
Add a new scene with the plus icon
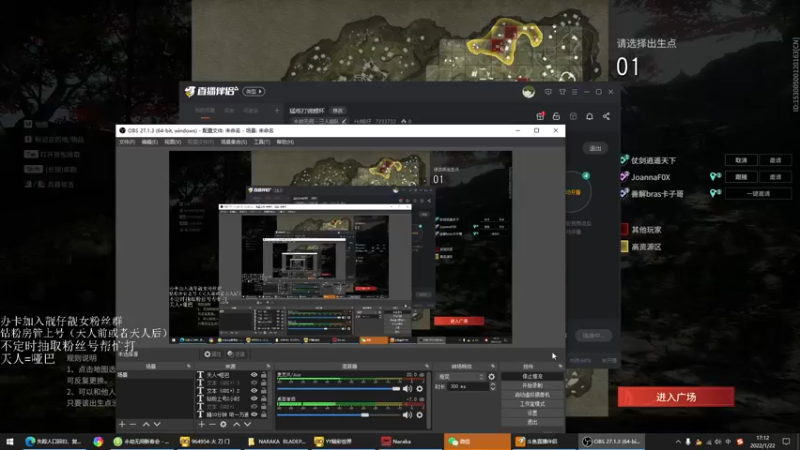tap(122, 424)
